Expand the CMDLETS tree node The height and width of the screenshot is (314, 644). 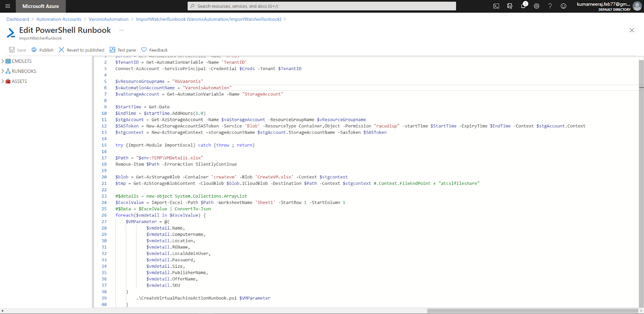tap(3, 61)
